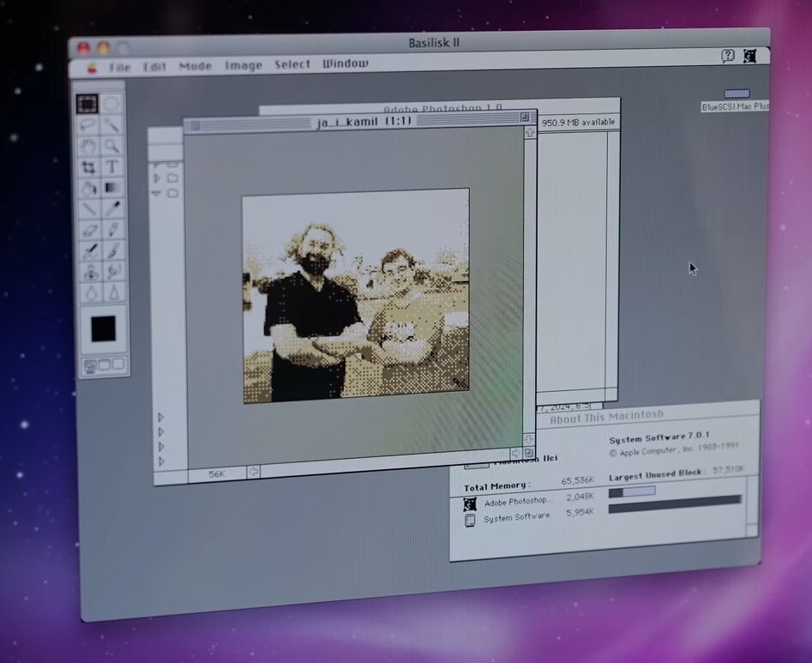Select the Smudge finger tool
This screenshot has height=663, width=812.
[x=114, y=271]
